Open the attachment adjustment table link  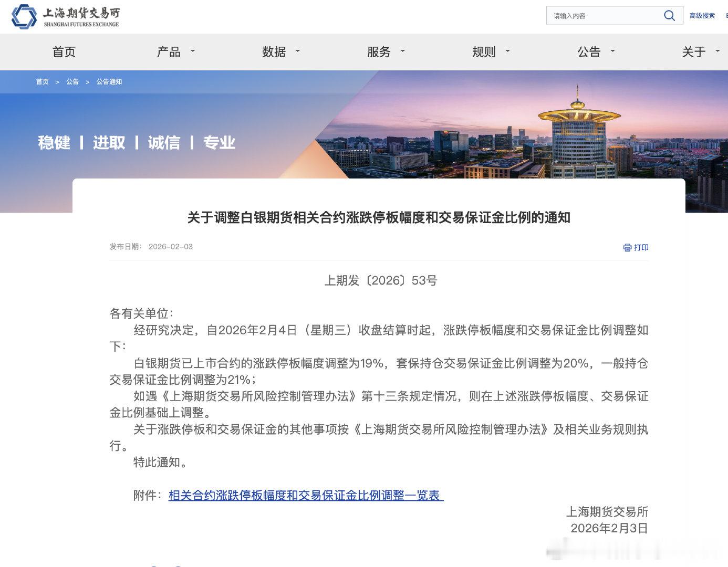305,495
